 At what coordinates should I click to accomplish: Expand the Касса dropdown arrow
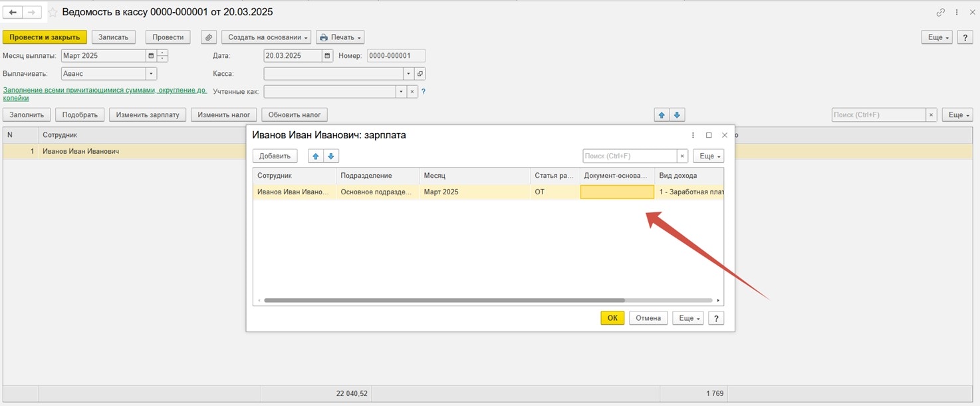click(x=408, y=74)
